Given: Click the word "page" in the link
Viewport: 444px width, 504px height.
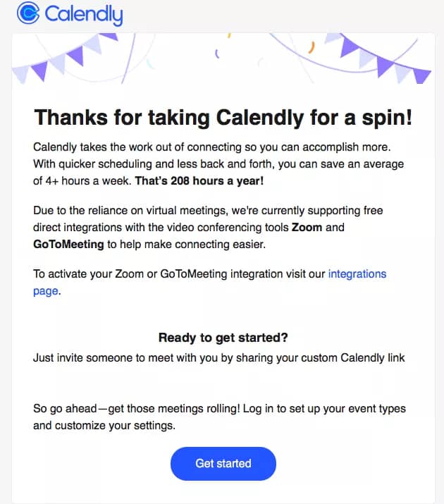Looking at the screenshot, I should 46,291.
